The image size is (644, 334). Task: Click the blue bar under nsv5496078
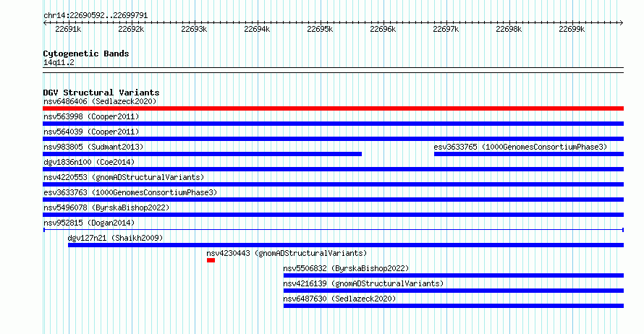[x=333, y=215]
